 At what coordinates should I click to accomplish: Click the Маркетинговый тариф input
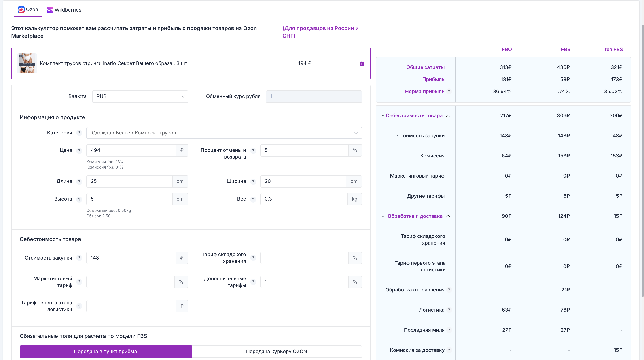[x=131, y=282]
